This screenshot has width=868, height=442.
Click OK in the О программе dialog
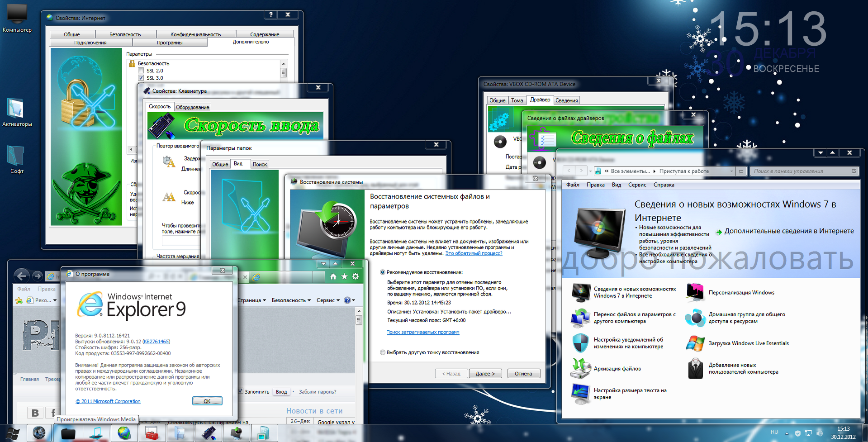click(207, 401)
